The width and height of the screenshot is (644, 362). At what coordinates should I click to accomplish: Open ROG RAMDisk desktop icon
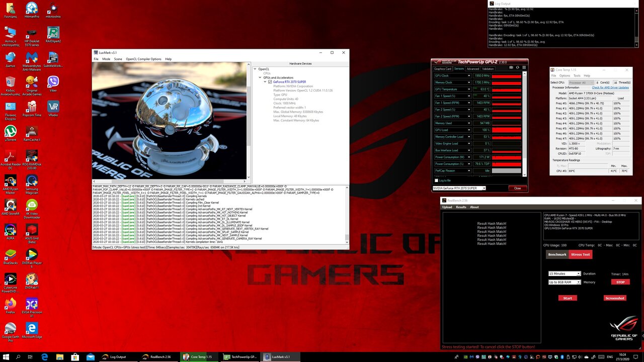coord(32,159)
